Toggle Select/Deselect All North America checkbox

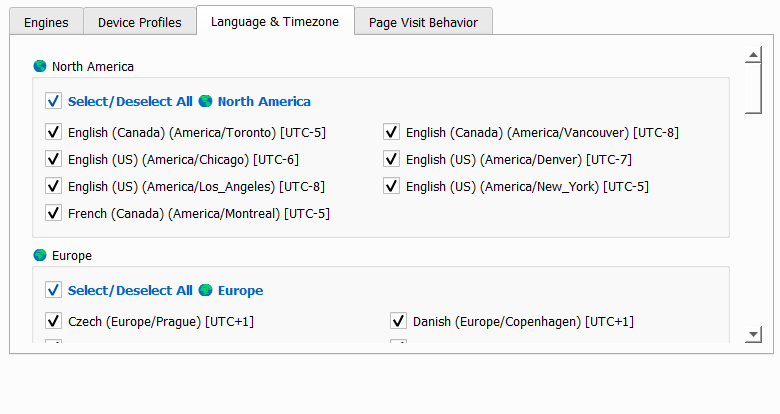pos(53,101)
